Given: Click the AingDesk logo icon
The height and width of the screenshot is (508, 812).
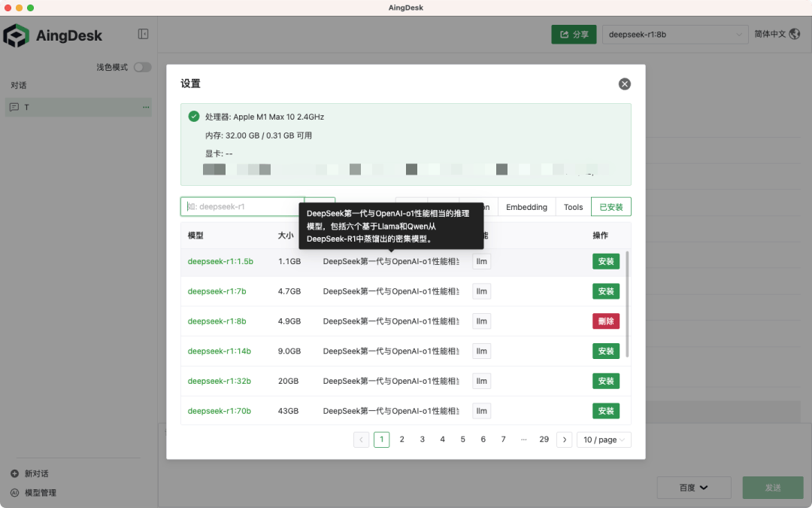Looking at the screenshot, I should tap(17, 35).
